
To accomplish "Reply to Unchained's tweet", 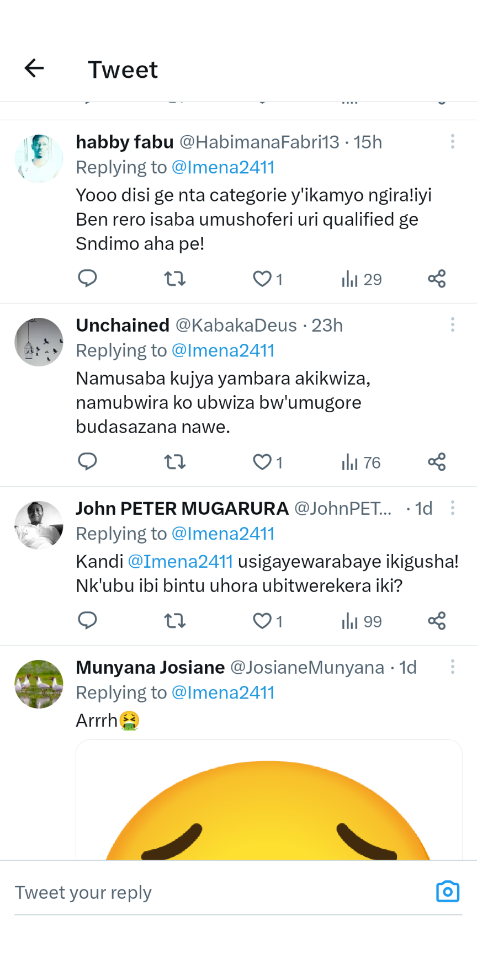I will click(87, 462).
